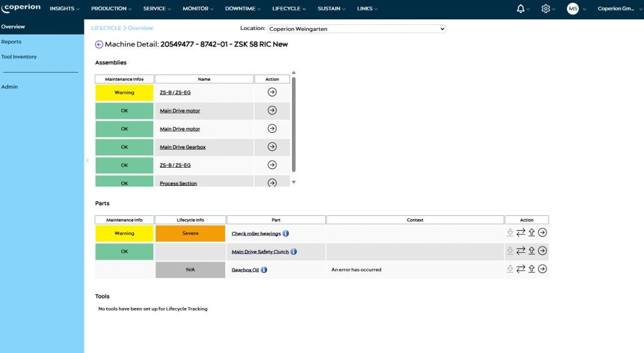Click swap arrows for Main Drive Safety Clutch
644x353 pixels.
point(521,251)
